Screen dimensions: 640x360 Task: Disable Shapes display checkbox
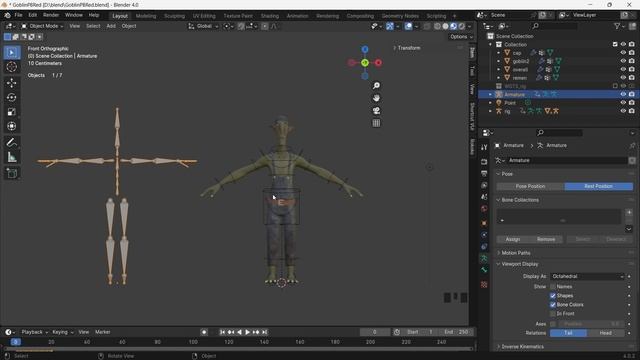[553, 296]
